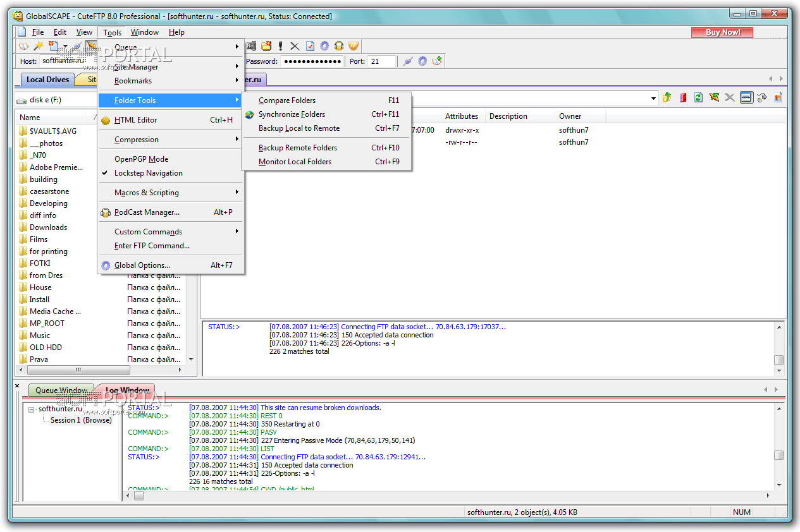Open the Edit menu
This screenshot has height=532, width=800.
(60, 32)
